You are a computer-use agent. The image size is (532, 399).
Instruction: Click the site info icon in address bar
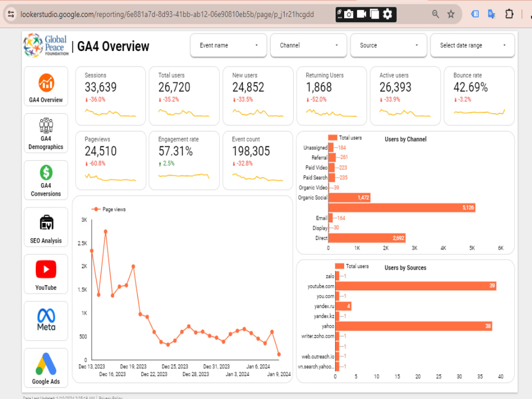[11, 14]
